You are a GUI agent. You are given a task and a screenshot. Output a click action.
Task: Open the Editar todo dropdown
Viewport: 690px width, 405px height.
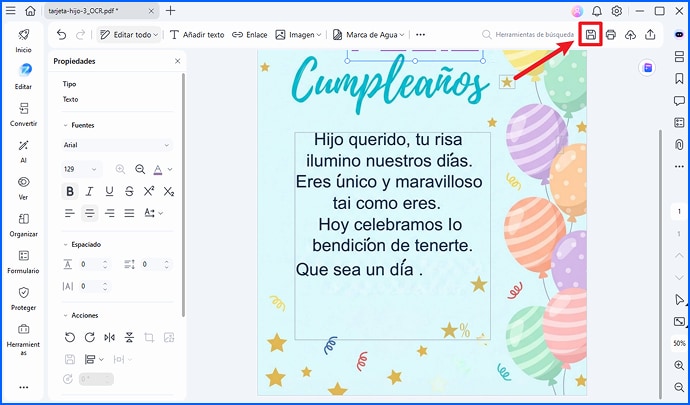click(129, 34)
